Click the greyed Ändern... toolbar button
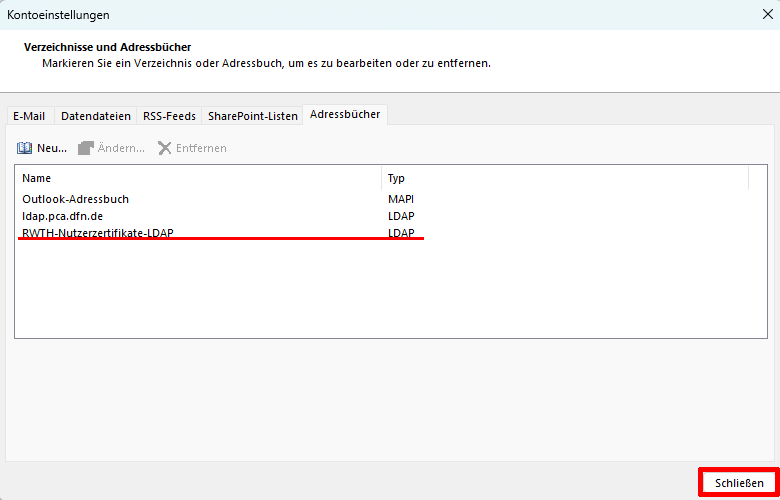Viewport: 780px width, 500px height. coord(111,148)
